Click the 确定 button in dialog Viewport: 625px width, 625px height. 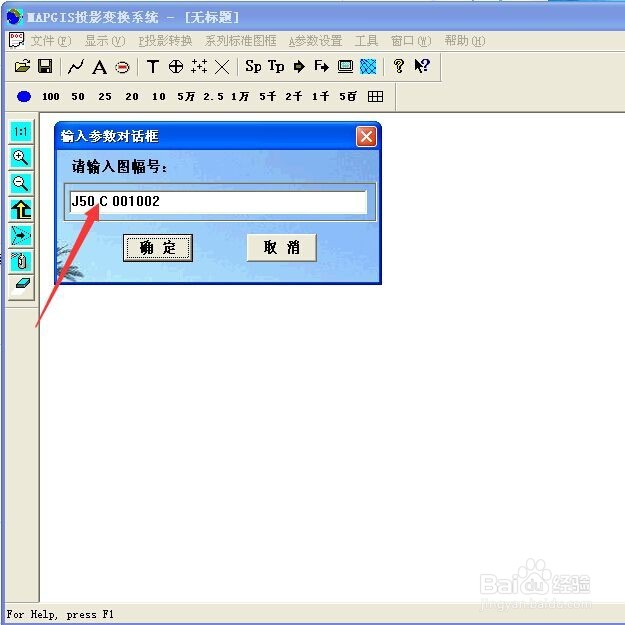pos(158,248)
